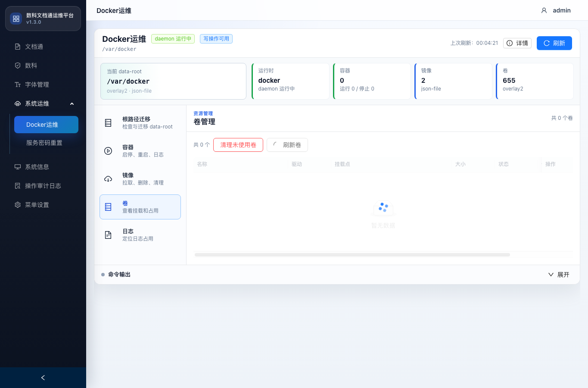The image size is (588, 388).
Task: Open the 数科 menu item
Action: coord(43,66)
